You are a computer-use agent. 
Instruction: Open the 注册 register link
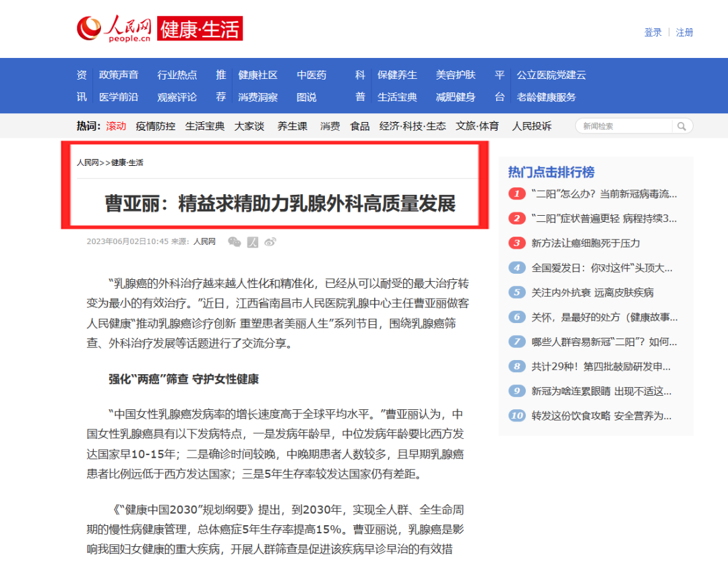click(x=684, y=32)
